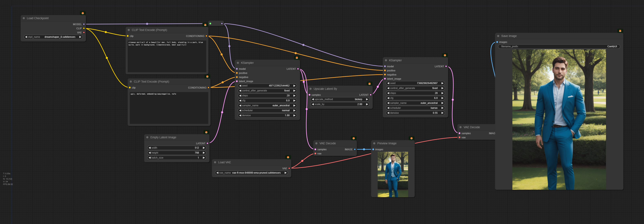Collapse the Save Image node via title dot
This screenshot has width=644, height=224.
click(498, 36)
